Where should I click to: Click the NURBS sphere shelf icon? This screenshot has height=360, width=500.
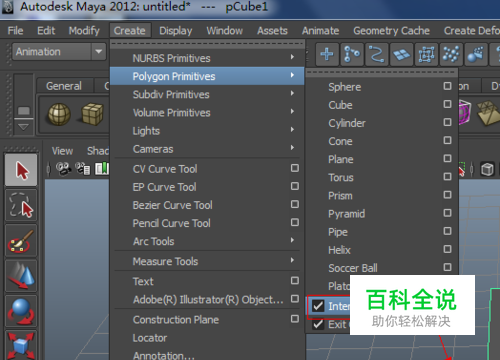pyautogui.click(x=59, y=114)
